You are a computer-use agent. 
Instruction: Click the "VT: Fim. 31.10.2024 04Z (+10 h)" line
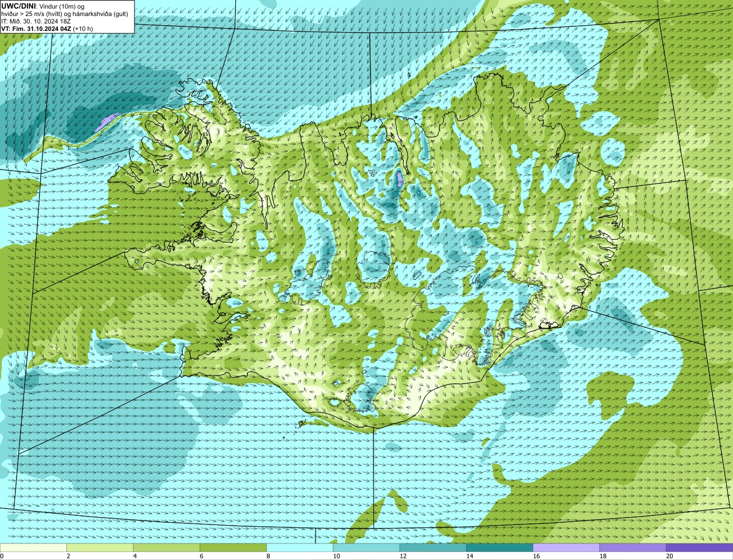(x=47, y=28)
